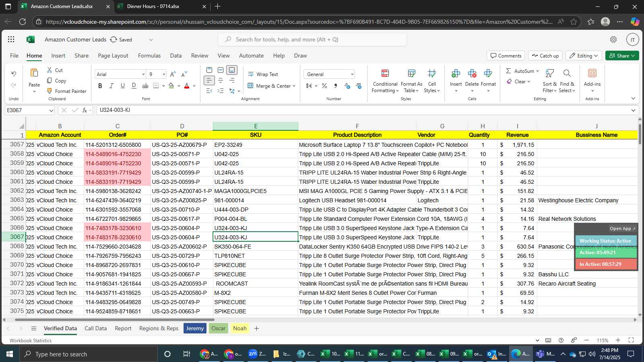Click the Zoom in plus icon

[618, 340]
